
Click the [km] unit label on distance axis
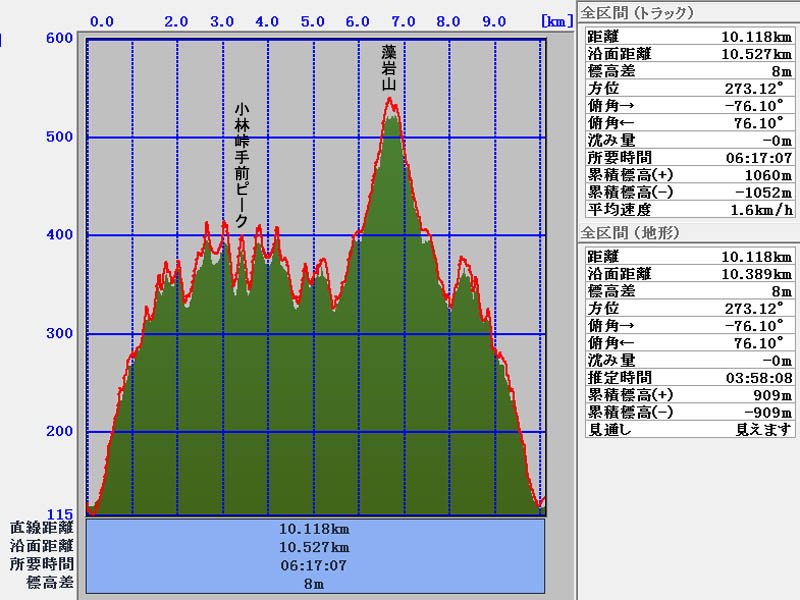point(555,20)
